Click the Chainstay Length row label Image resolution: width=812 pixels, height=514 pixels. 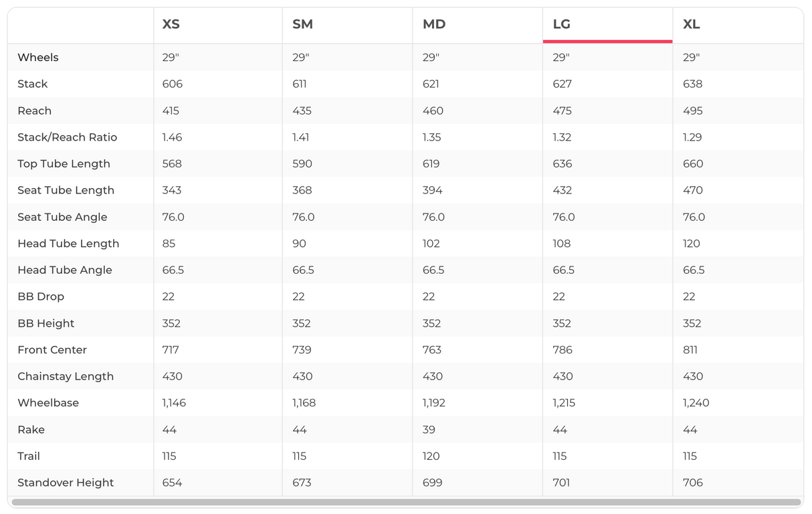pyautogui.click(x=66, y=376)
